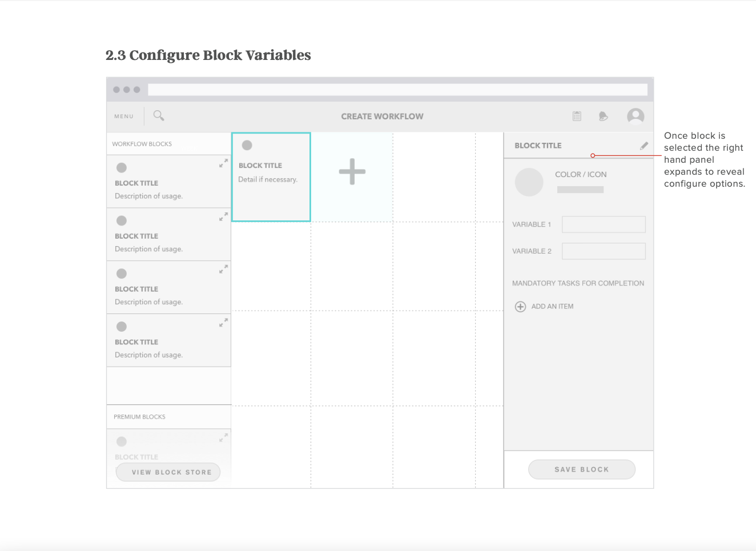Expand the premium block card
The width and height of the screenshot is (756, 551).
coord(223,437)
